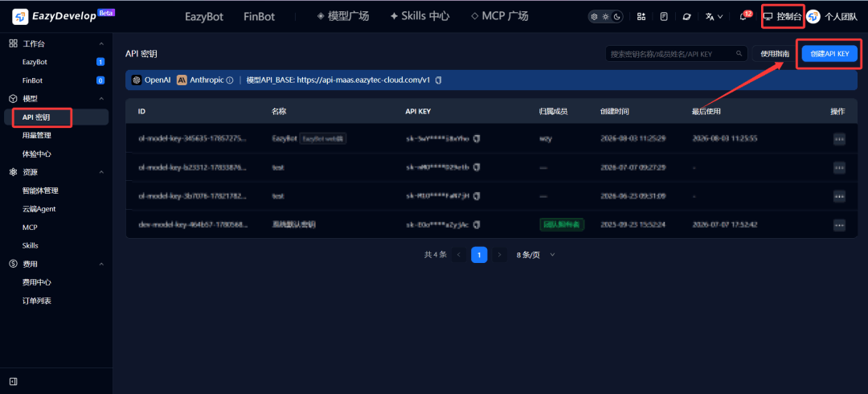This screenshot has width=868, height=394.
Task: Go to previous page arrow
Action: pyautogui.click(x=458, y=255)
